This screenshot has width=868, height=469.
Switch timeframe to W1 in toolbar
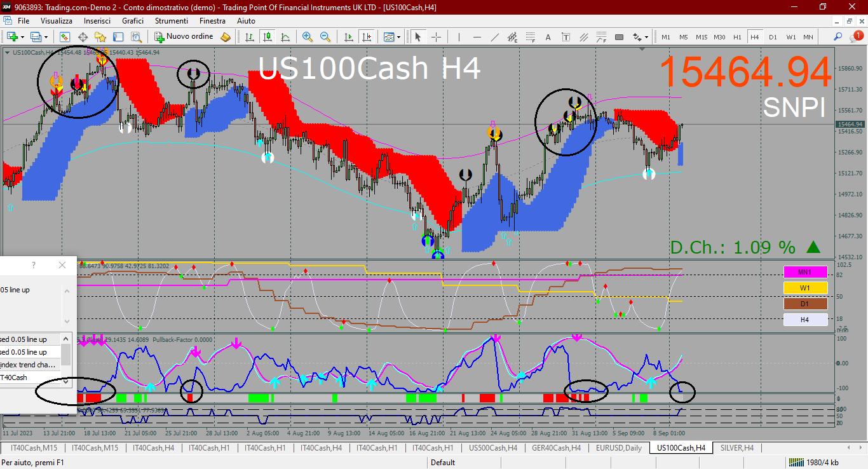click(x=790, y=37)
